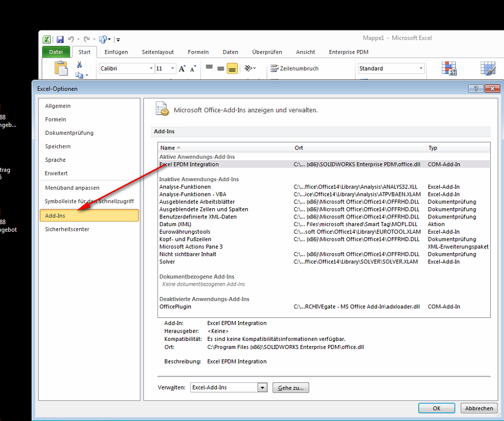Click the Undo icon in quick access toolbar
Screen dimensions: 504x421
(71, 39)
